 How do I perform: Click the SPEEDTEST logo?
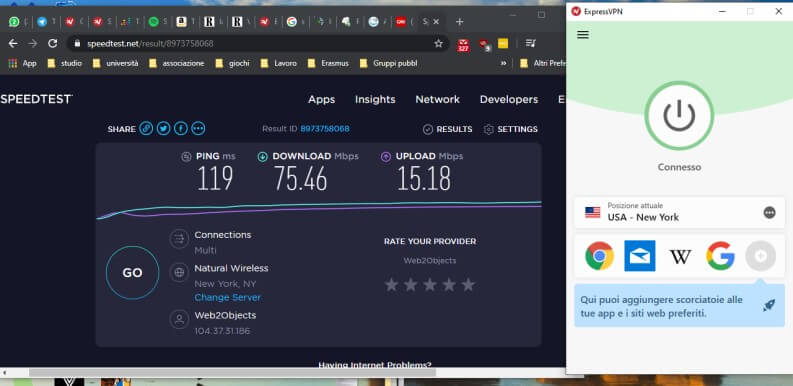point(36,99)
